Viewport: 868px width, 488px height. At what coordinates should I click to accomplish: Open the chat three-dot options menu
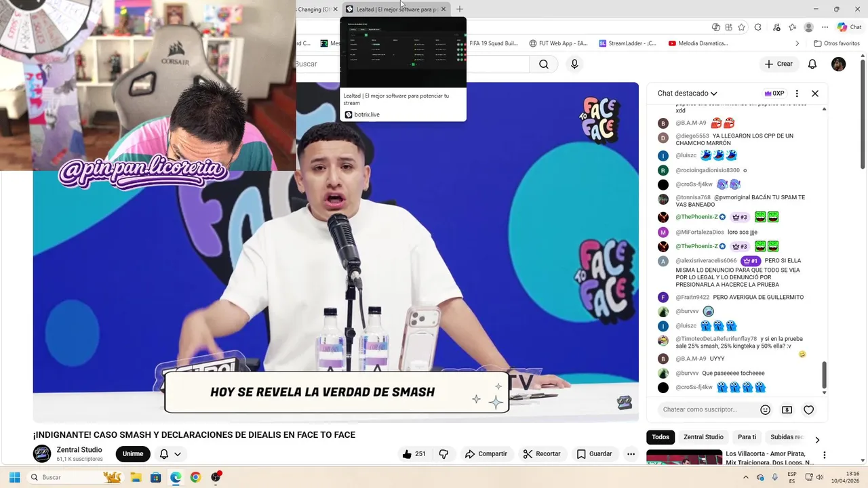coord(797,94)
